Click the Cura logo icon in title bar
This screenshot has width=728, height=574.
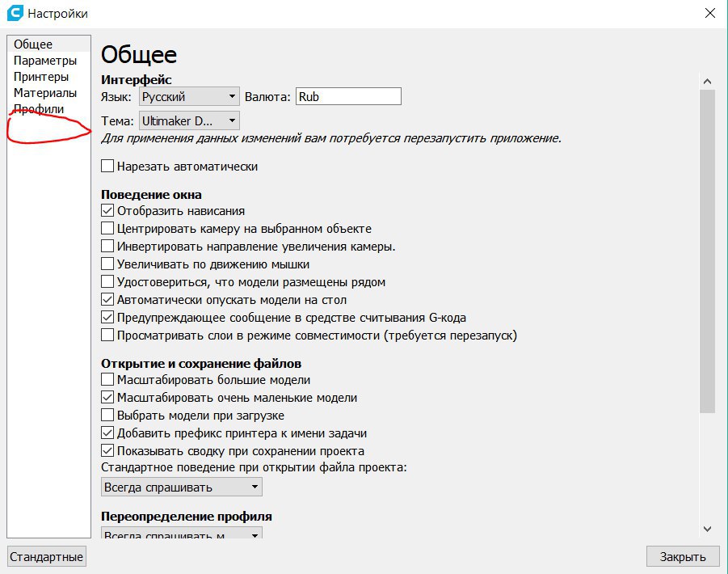15,13
